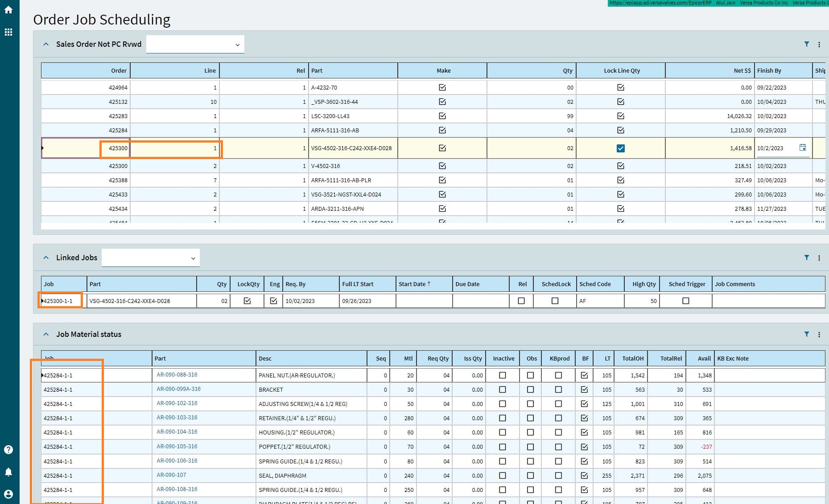The image size is (829, 504).
Task: Open the user profile icon
Action: [x=8, y=494]
